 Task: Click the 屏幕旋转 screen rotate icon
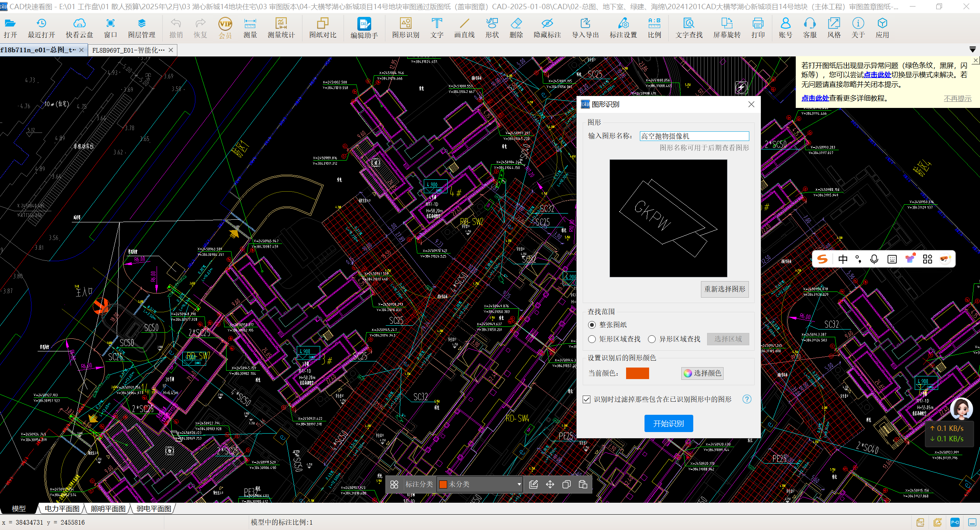click(727, 28)
